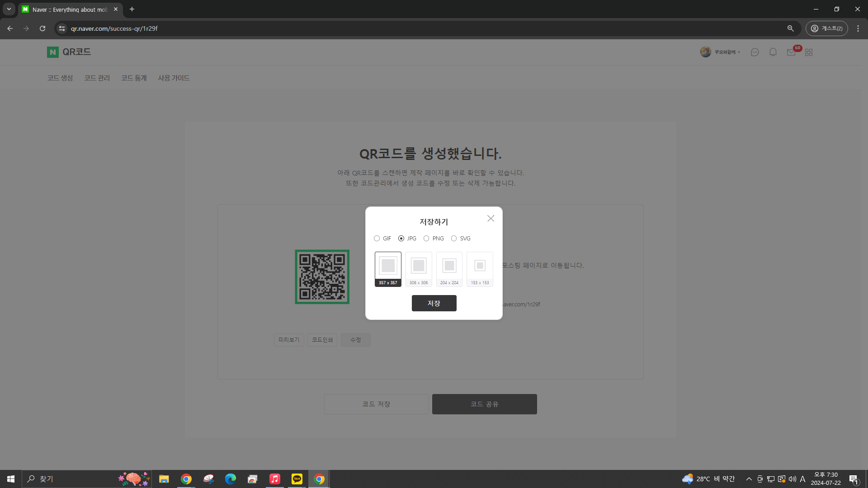Open the chat speech-bubble icon in header
Screen dimensions: 868x488
pyautogui.click(x=755, y=52)
